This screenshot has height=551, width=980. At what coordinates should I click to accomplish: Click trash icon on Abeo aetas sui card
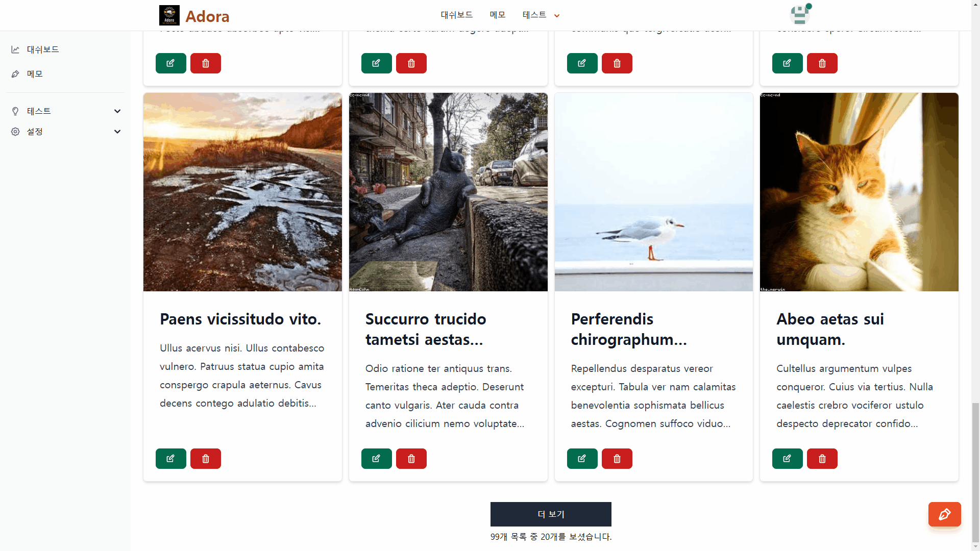[822, 459]
